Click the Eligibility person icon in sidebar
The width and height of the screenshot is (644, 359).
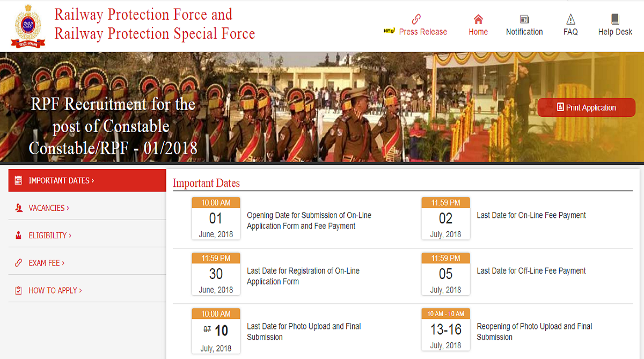tap(18, 236)
